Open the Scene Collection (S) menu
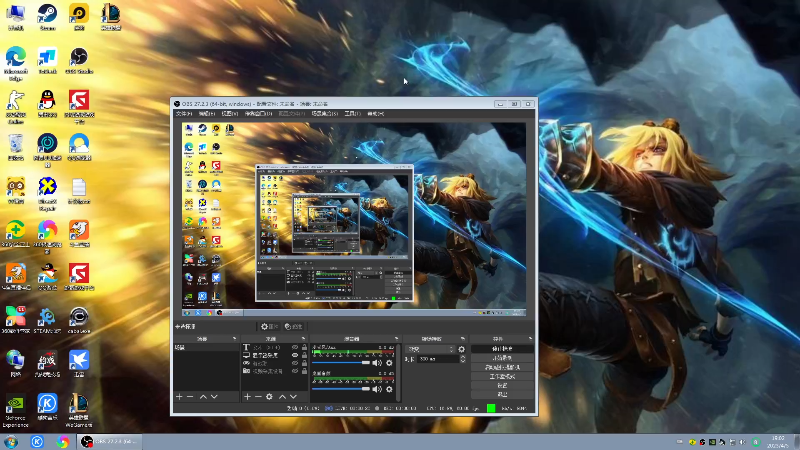The width and height of the screenshot is (800, 450). [x=324, y=113]
